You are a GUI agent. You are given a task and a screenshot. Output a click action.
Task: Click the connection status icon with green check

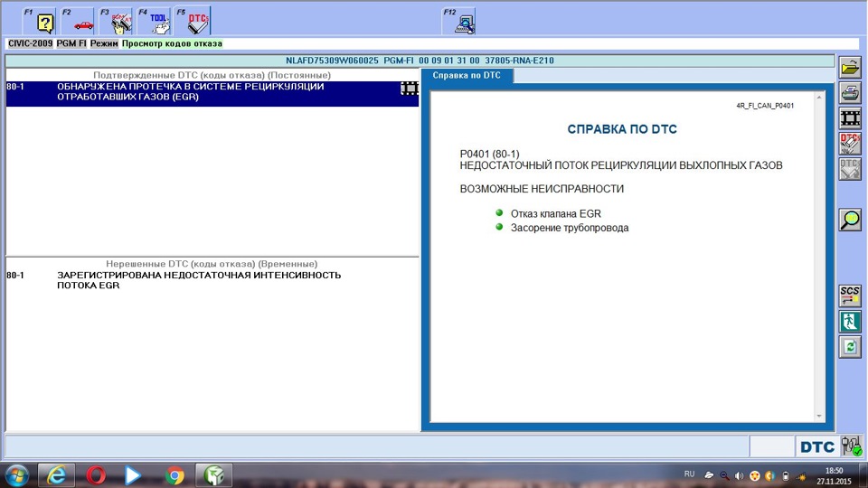coord(852,446)
